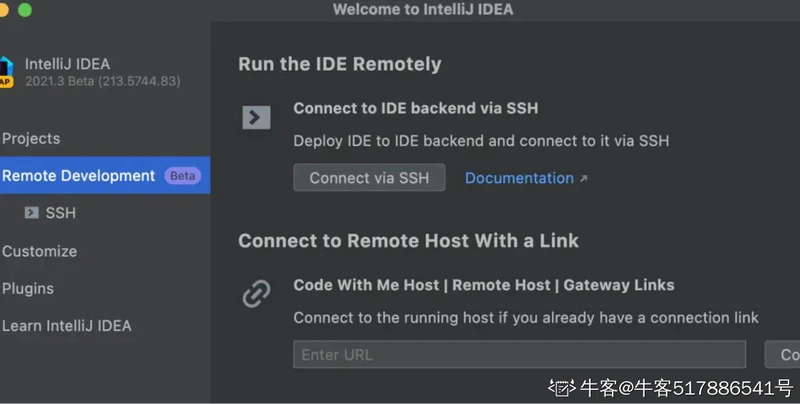This screenshot has height=404, width=800.
Task: Click the cut-off button right of URL field
Action: coord(784,355)
